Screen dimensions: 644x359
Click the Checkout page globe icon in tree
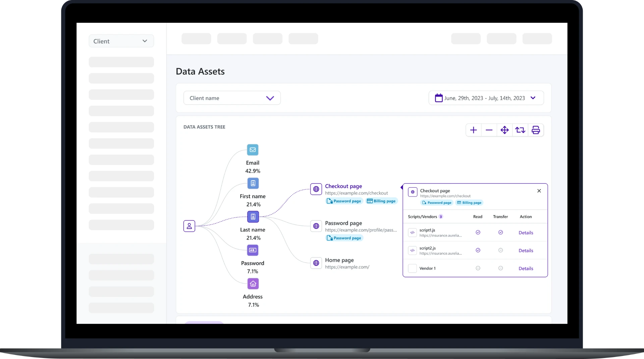(x=316, y=189)
